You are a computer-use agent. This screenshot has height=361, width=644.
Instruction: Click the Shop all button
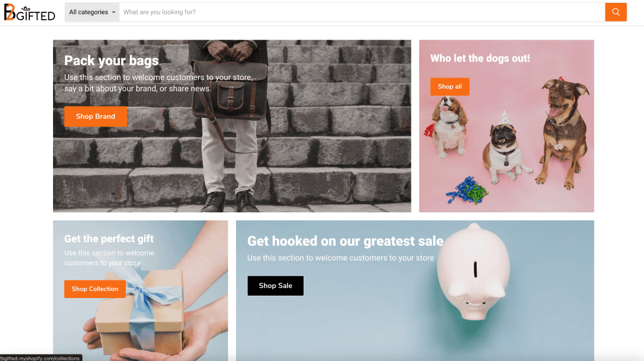(450, 87)
